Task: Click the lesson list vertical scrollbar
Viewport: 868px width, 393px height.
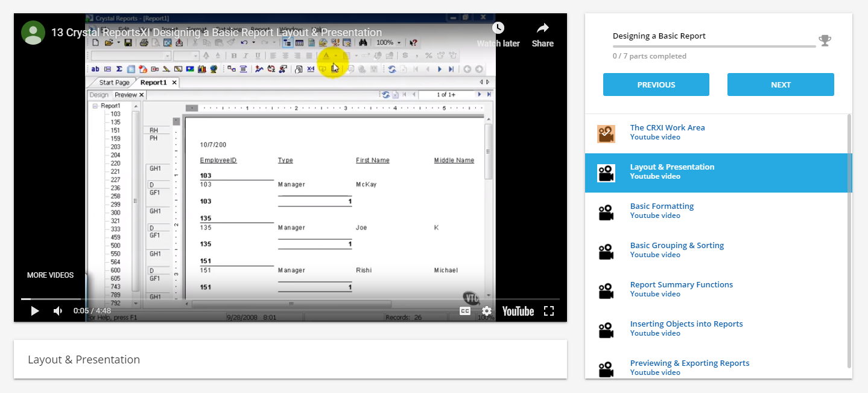Action: coord(850,241)
